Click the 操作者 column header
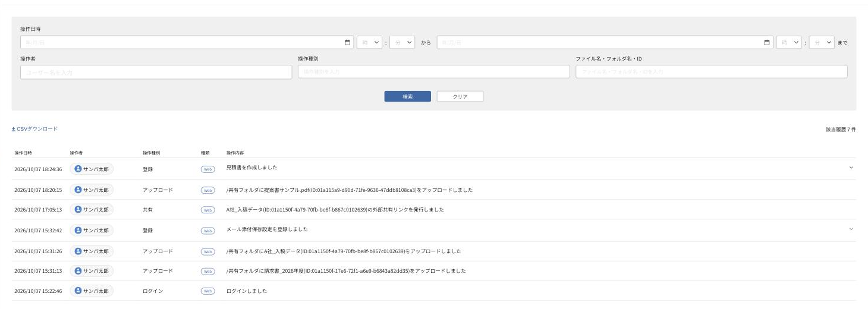868x309 pixels. (x=76, y=153)
